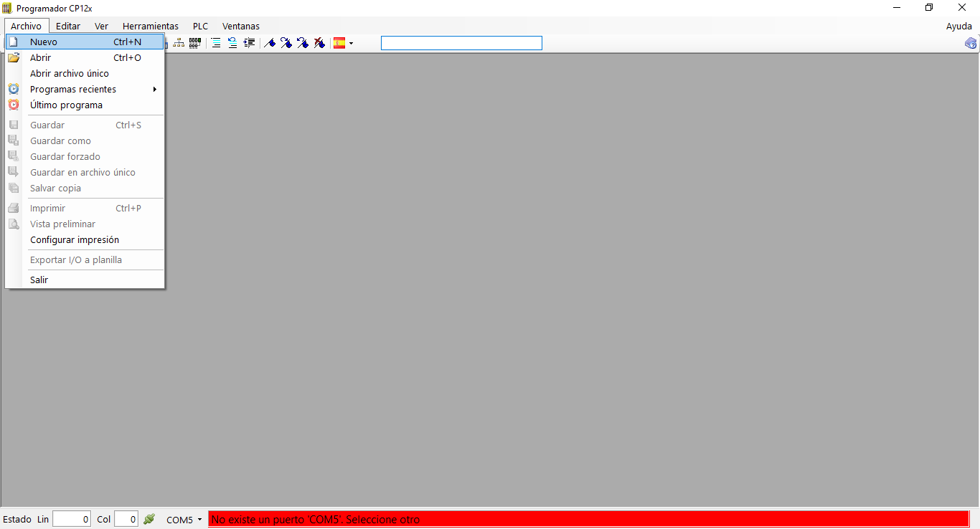Viewport: 980px width, 529px height.
Task: Click the Estado label in status bar
Action: pos(17,519)
